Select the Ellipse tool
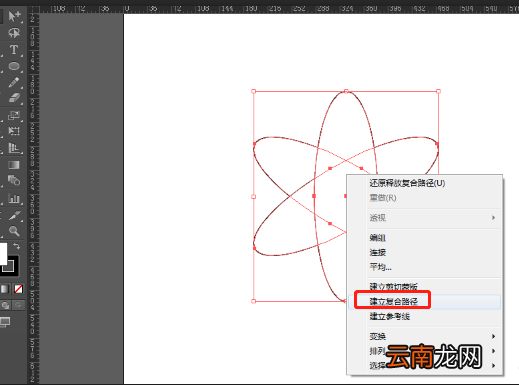This screenshot has width=519, height=385. click(x=14, y=66)
